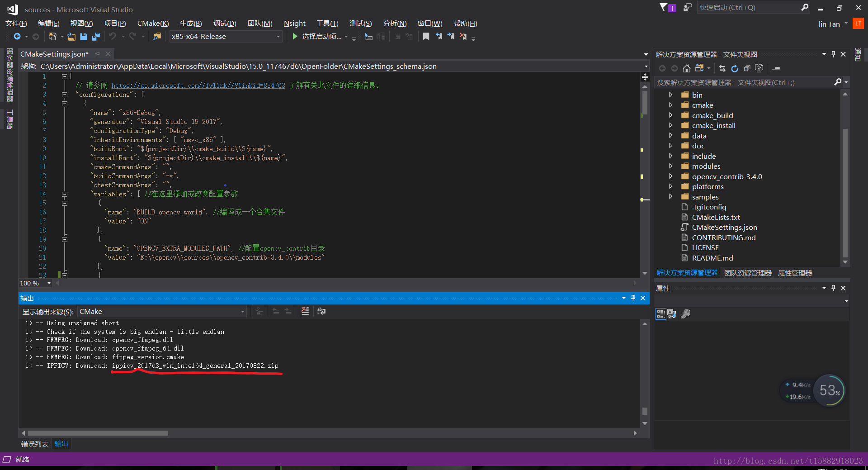Image resolution: width=868 pixels, height=470 pixels.
Task: Click the Output horizontal scrollbar thumb
Action: [x=98, y=433]
